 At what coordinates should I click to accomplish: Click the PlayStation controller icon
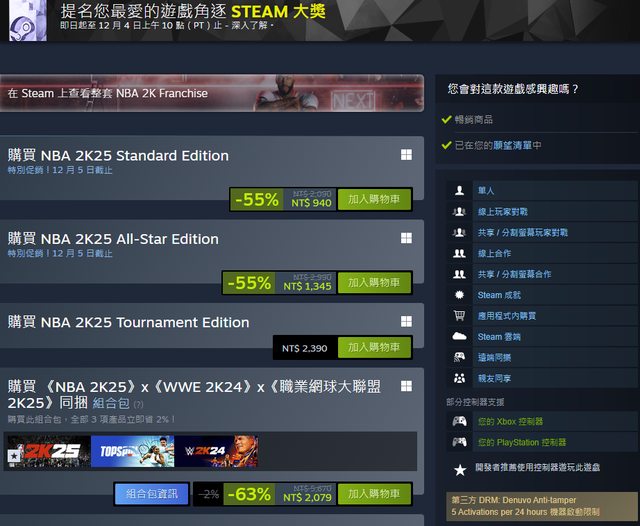[459, 442]
